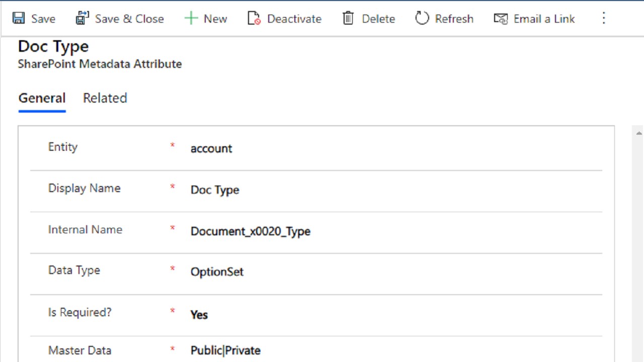Click the Master Data field
Viewport: 644px width, 362px height.
tap(225, 350)
